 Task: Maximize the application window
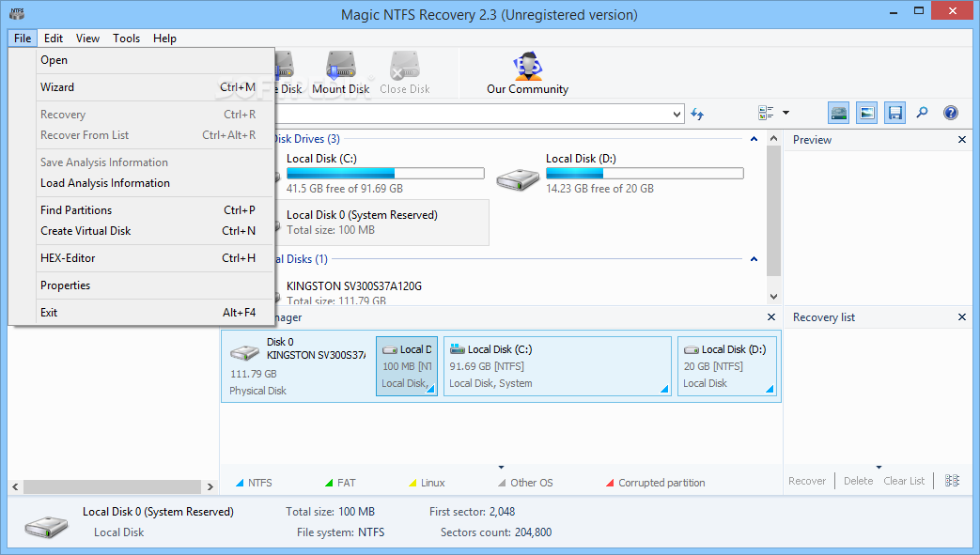(x=919, y=10)
